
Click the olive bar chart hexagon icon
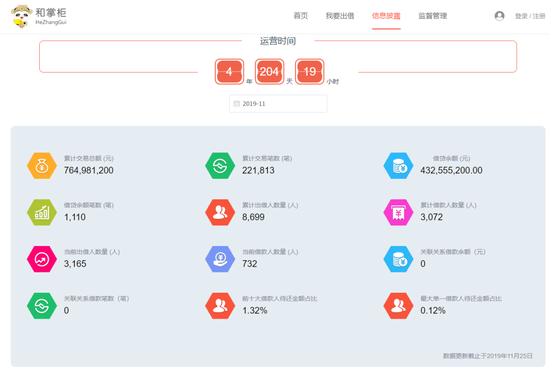coord(42,212)
